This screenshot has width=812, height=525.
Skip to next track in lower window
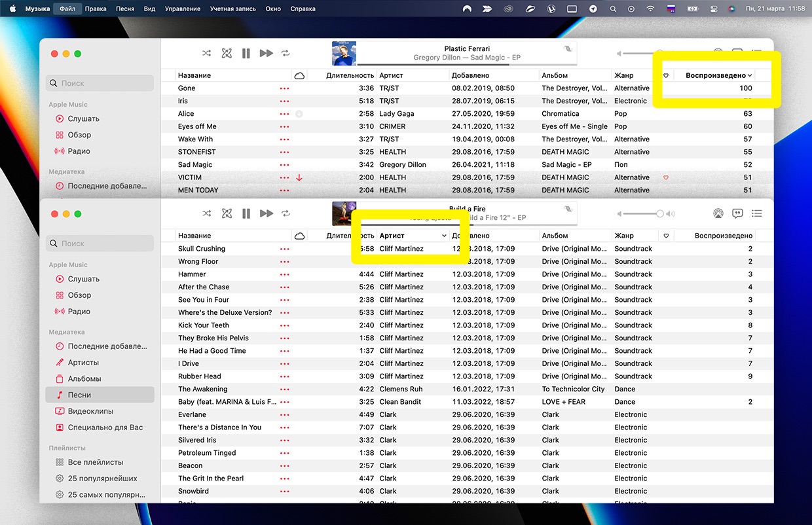[x=266, y=213]
